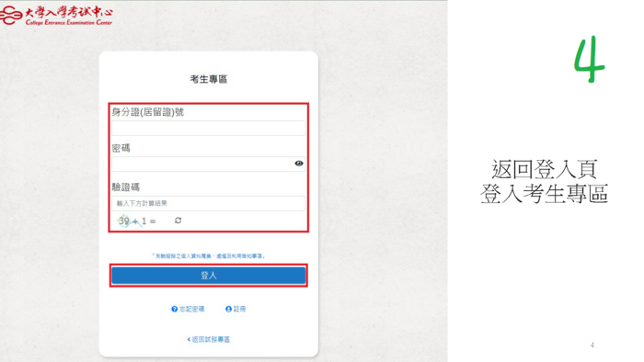
Task: Toggle password visibility eye icon
Action: [x=299, y=164]
